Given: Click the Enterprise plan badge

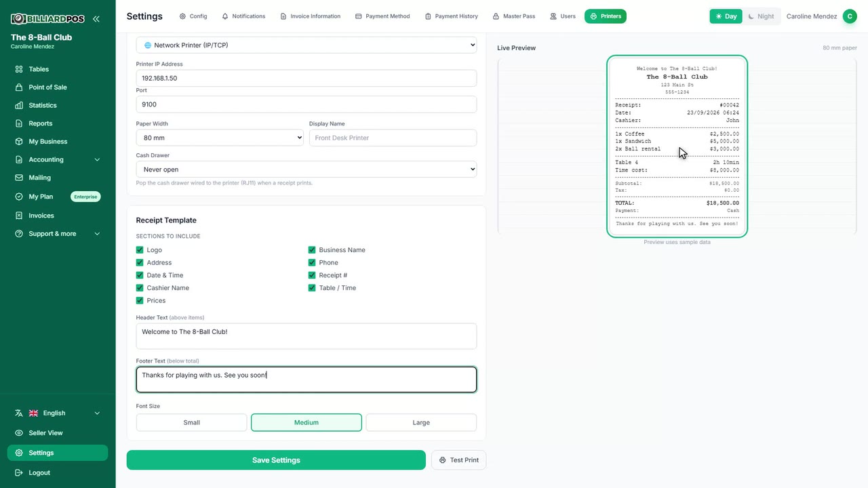Looking at the screenshot, I should 85,197.
